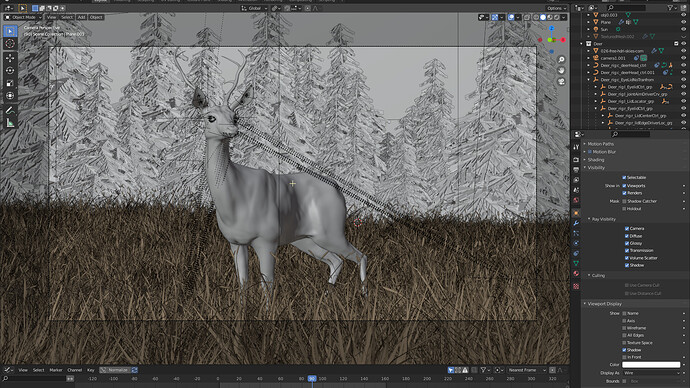Open Object properties tab
The width and height of the screenshot is (690, 388).
(x=576, y=213)
